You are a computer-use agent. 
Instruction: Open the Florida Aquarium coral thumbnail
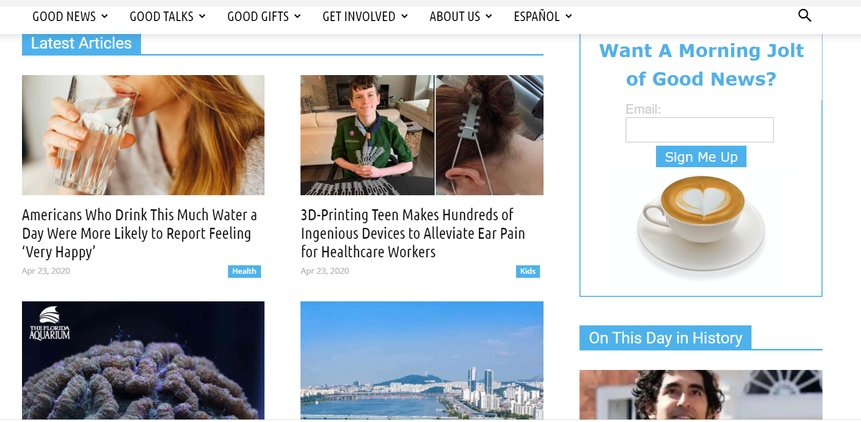[x=143, y=360]
